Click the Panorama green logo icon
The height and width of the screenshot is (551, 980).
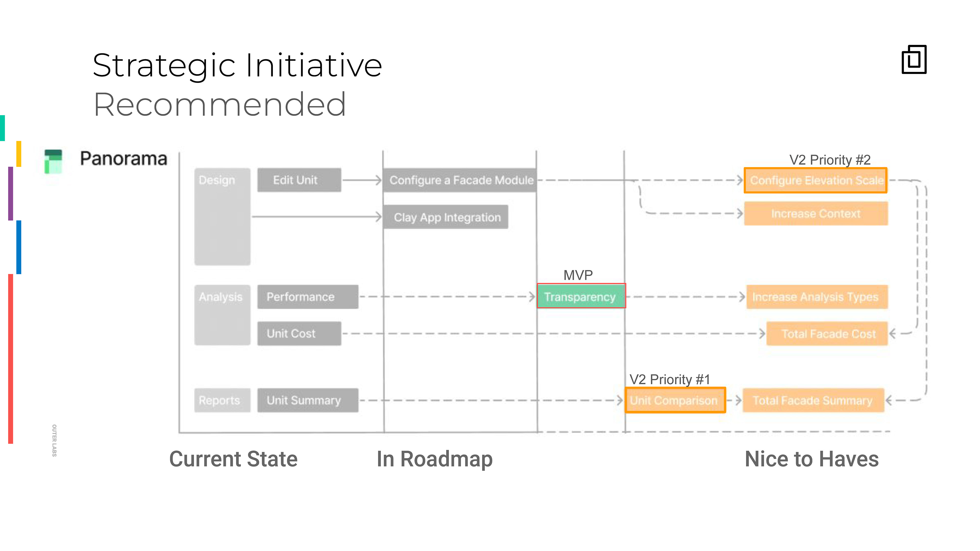53,162
